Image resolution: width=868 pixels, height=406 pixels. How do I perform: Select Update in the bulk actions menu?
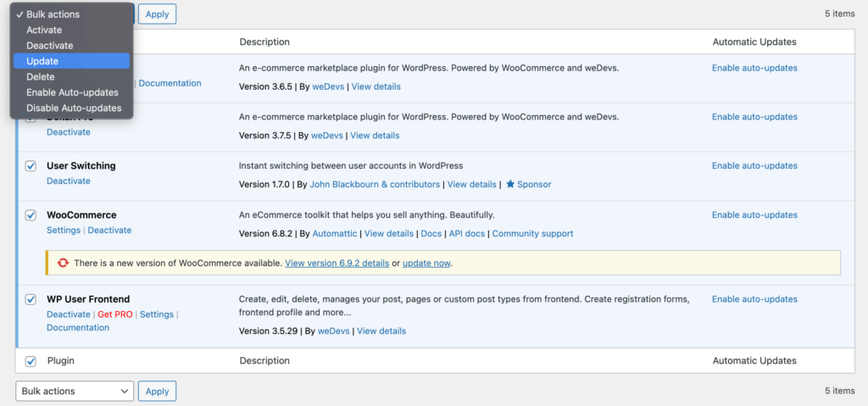click(x=71, y=61)
